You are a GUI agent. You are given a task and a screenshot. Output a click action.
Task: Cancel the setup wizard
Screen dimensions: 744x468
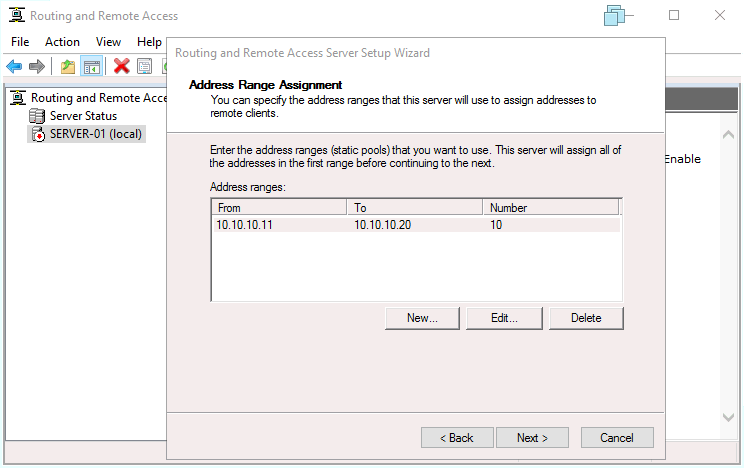(x=616, y=438)
